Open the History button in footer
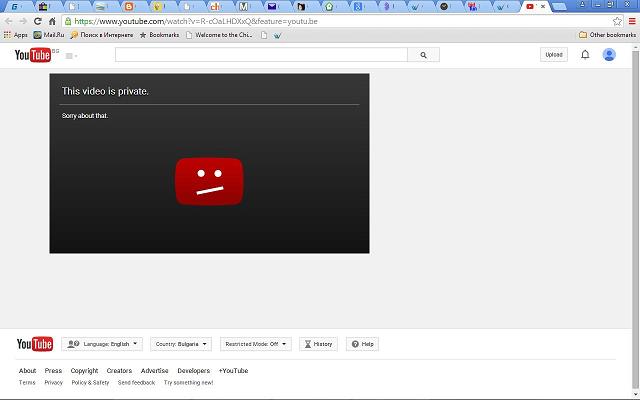 [x=318, y=344]
